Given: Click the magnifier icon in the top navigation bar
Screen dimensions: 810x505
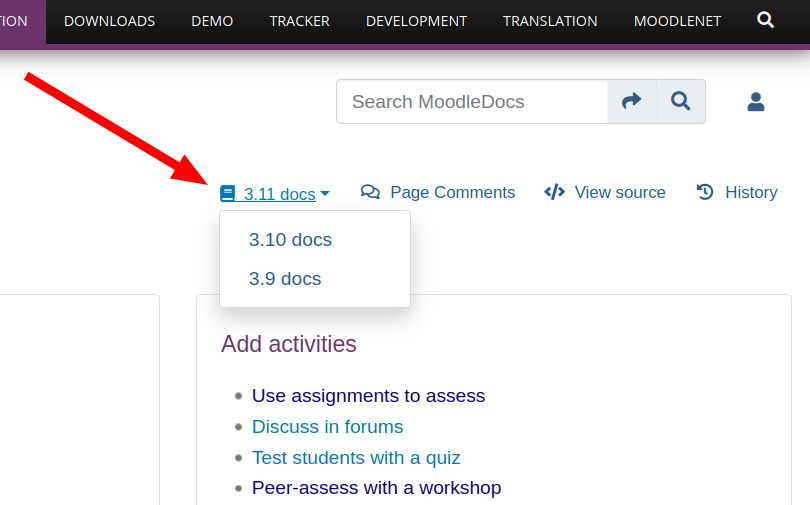Looking at the screenshot, I should coord(765,20).
